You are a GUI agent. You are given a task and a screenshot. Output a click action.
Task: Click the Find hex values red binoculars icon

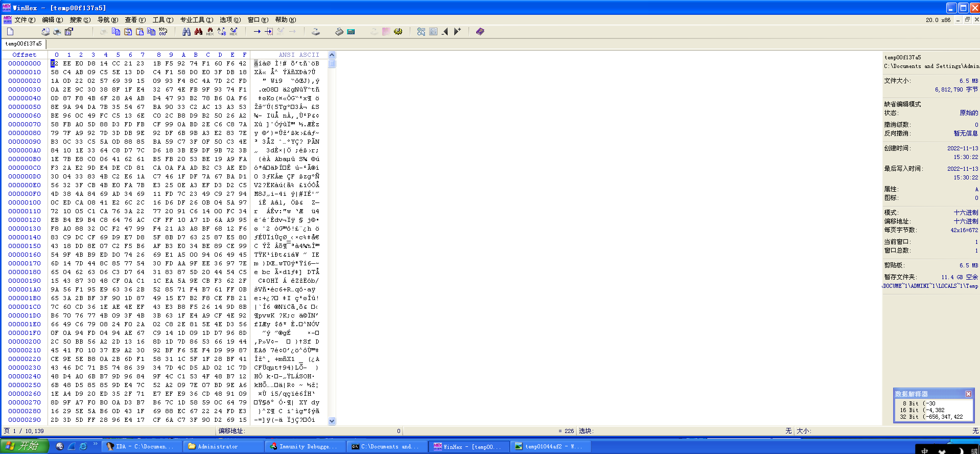198,32
